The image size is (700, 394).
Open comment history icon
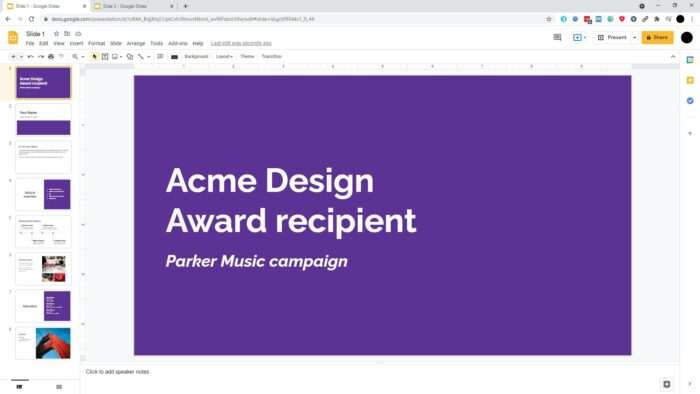(557, 37)
